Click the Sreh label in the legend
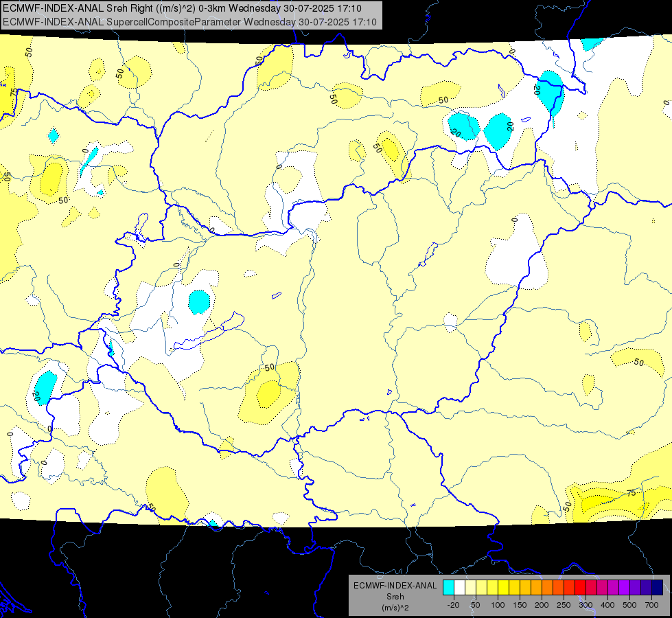Viewport: 672px width, 618px height. point(395,597)
